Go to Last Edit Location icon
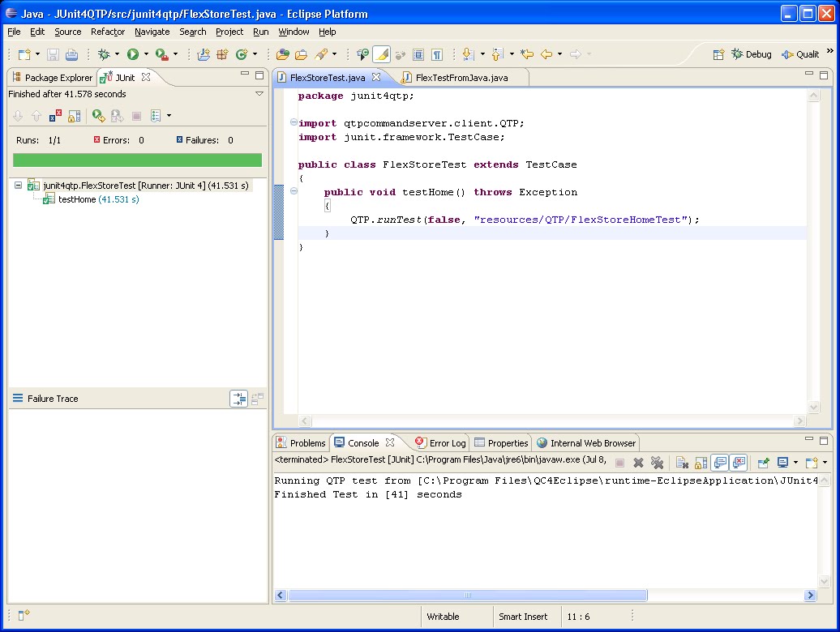Screen dimensions: 840x632 [527, 54]
